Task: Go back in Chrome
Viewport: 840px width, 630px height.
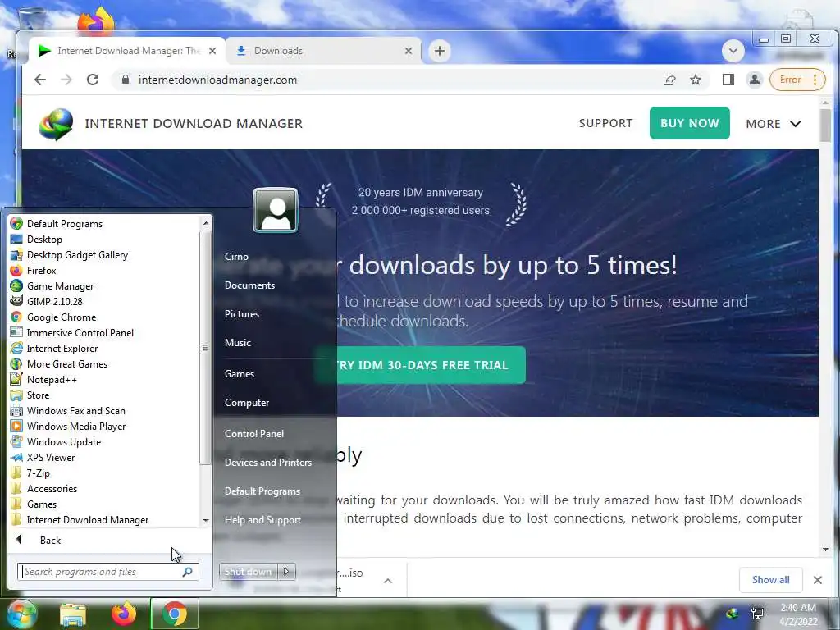Action: pyautogui.click(x=40, y=80)
